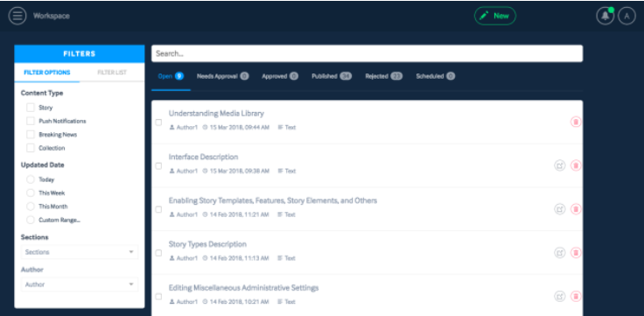644x316 pixels.
Task: Open the hamburger menu icon
Action: (17, 16)
